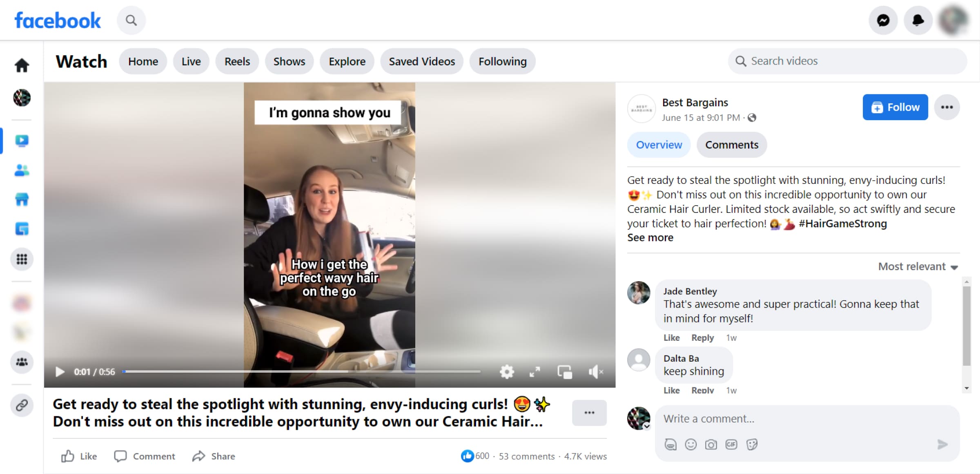Screen dimensions: 980x474
Task: Attach a photo via camera icon
Action: [711, 444]
